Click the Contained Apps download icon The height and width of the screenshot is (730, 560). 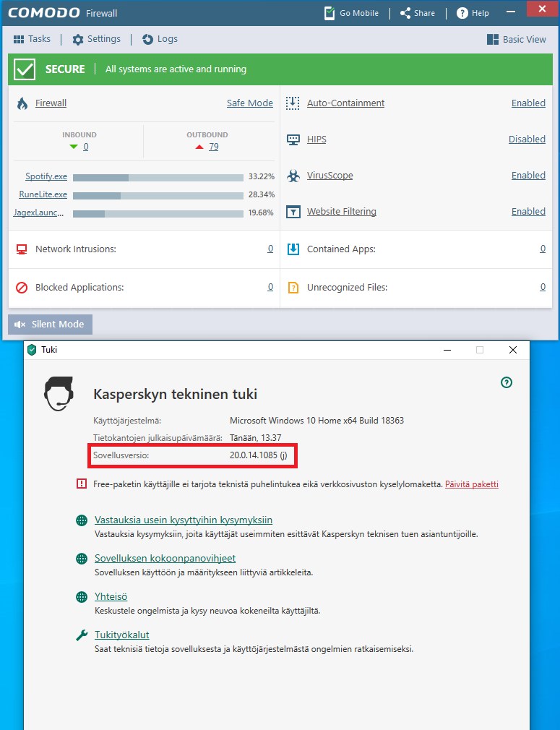[x=293, y=249]
